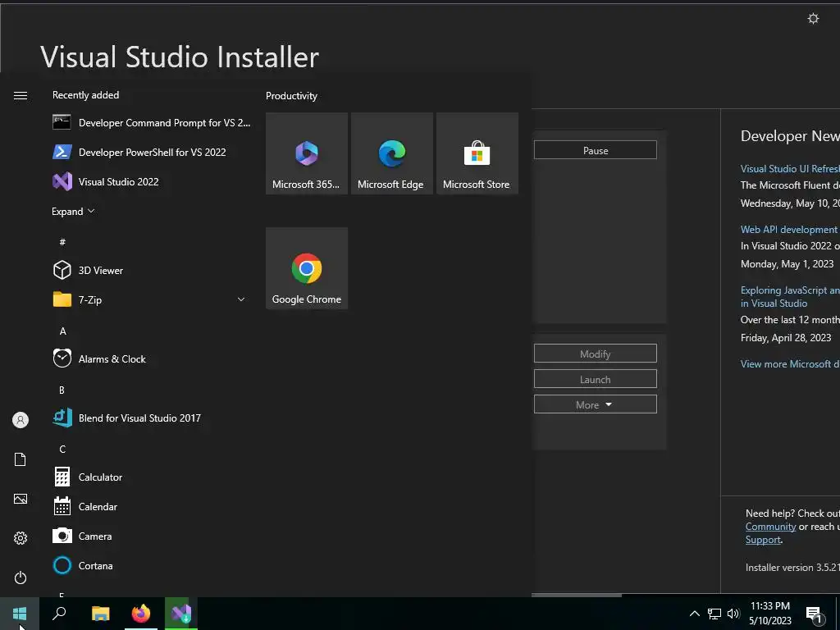
Task: Jump to the # letter group header
Action: click(62, 242)
